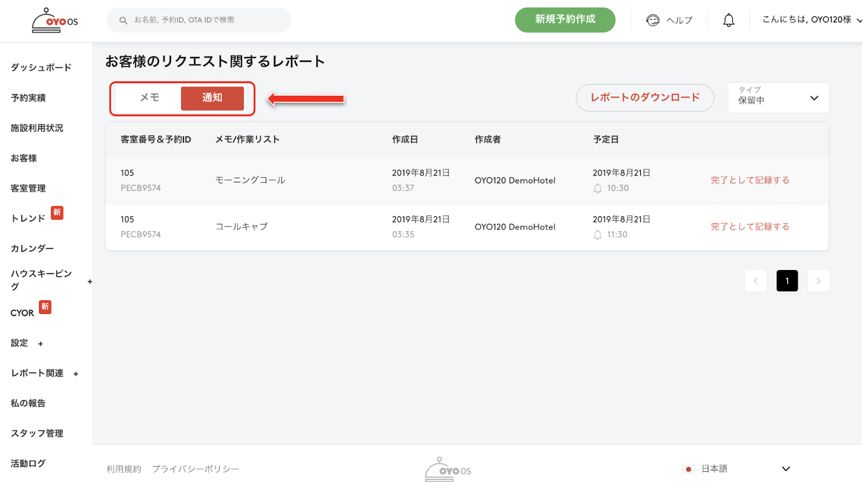Open 私の報告 in sidebar
Viewport: 868px width, 482px height.
point(28,403)
